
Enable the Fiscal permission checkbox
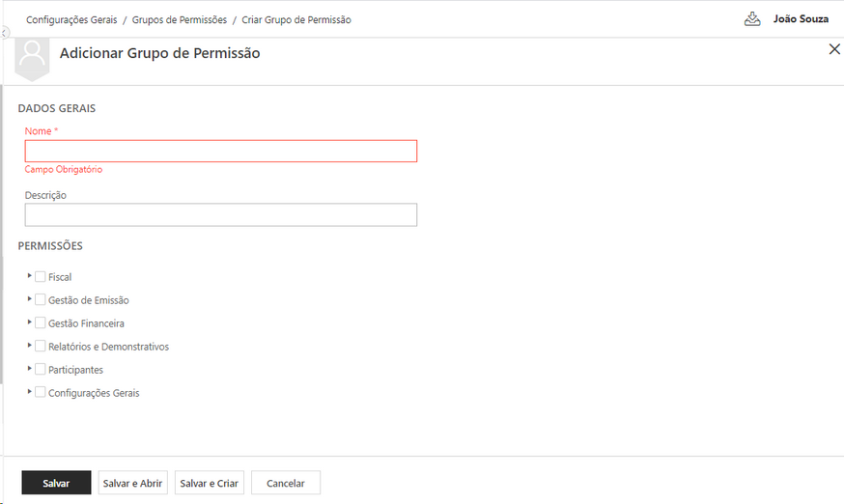tap(41, 277)
